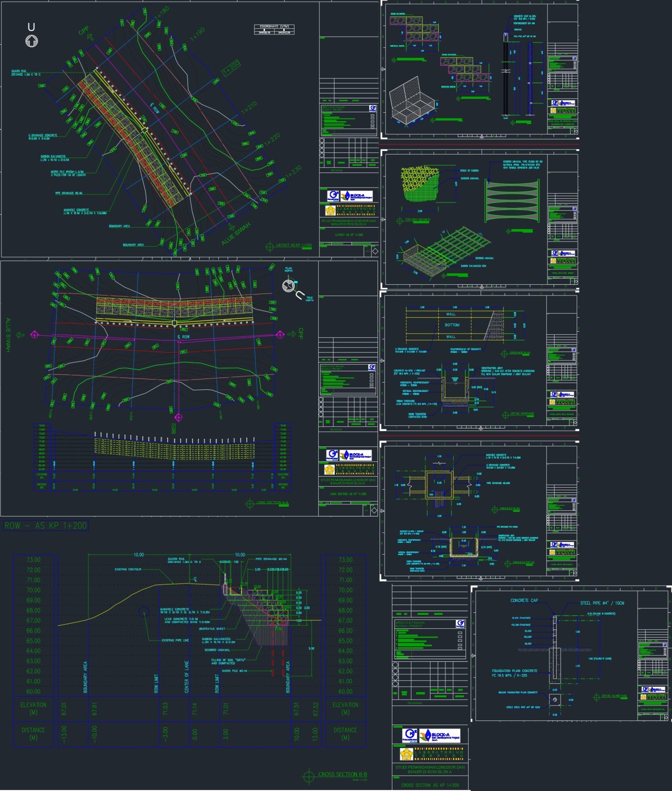Click the MedcoEnergi logo in the layout title block
Screen dimensions: 672x791
click(x=334, y=196)
